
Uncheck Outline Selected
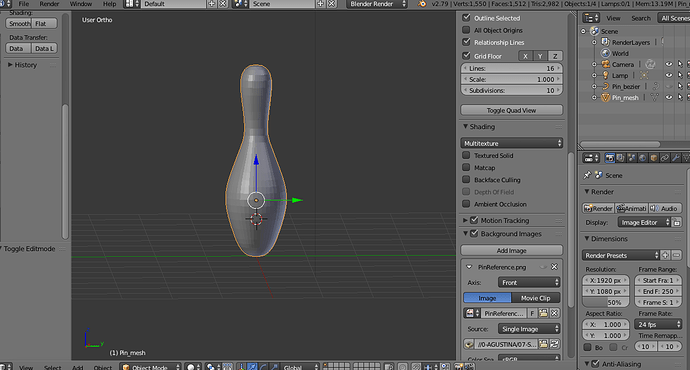466,18
